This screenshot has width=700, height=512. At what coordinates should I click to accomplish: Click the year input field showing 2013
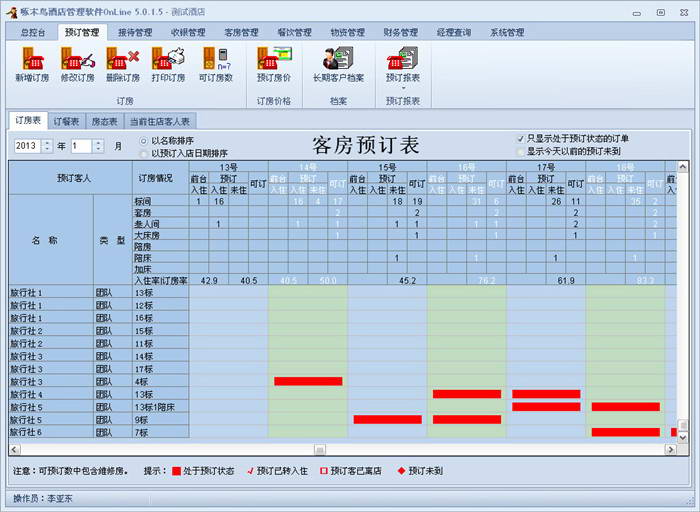pyautogui.click(x=29, y=146)
